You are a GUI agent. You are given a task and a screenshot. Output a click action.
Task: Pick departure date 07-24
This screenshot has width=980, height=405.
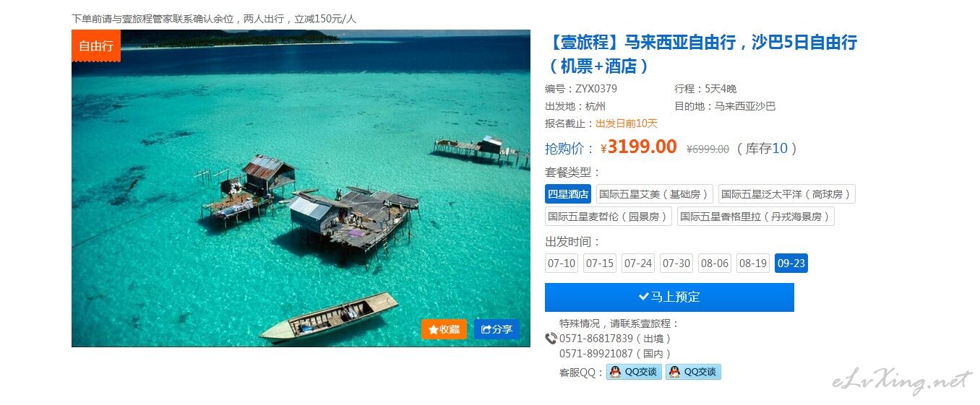638,264
